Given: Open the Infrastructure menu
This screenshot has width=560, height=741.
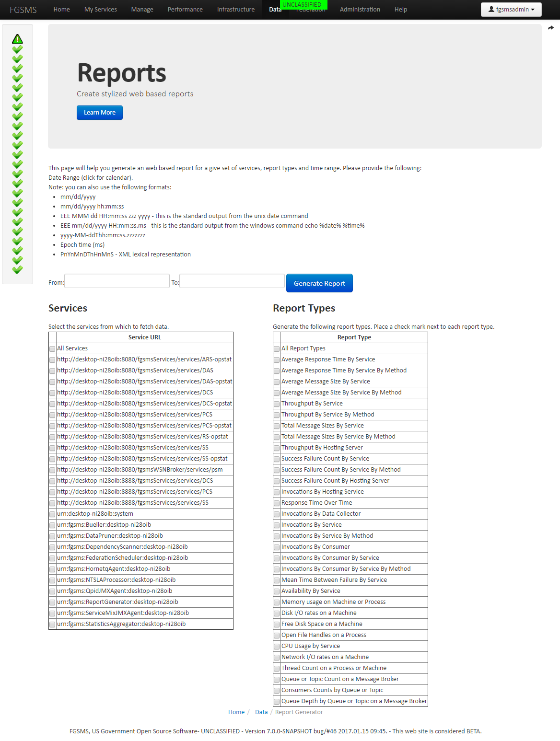Looking at the screenshot, I should [236, 10].
